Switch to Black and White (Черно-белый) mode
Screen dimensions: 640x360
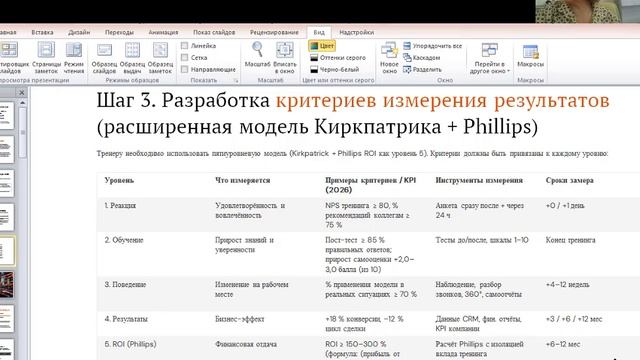click(x=335, y=69)
